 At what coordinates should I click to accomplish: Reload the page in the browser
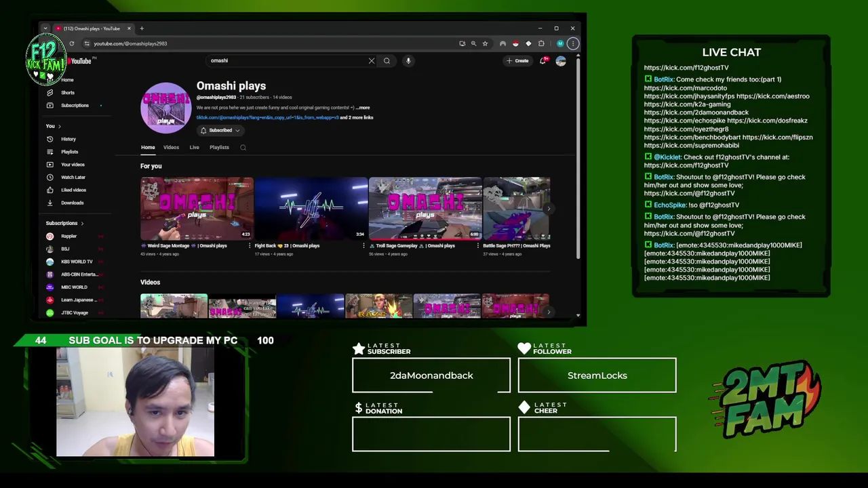(71, 43)
